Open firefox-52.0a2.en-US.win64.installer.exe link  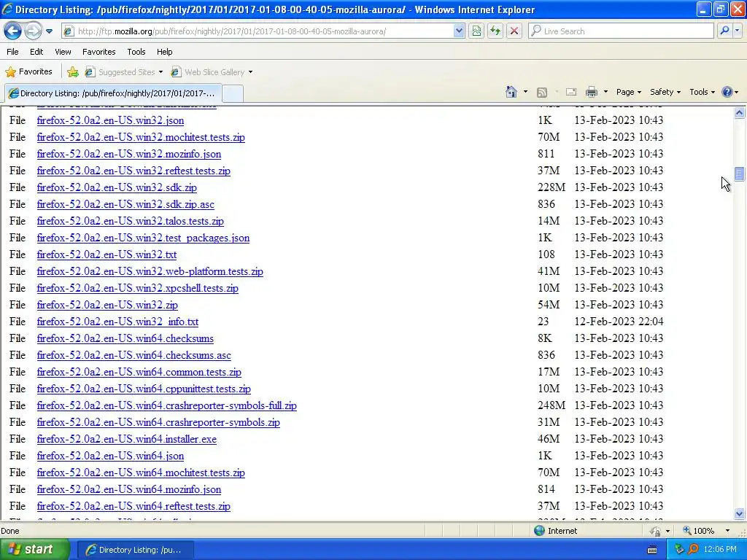(127, 439)
